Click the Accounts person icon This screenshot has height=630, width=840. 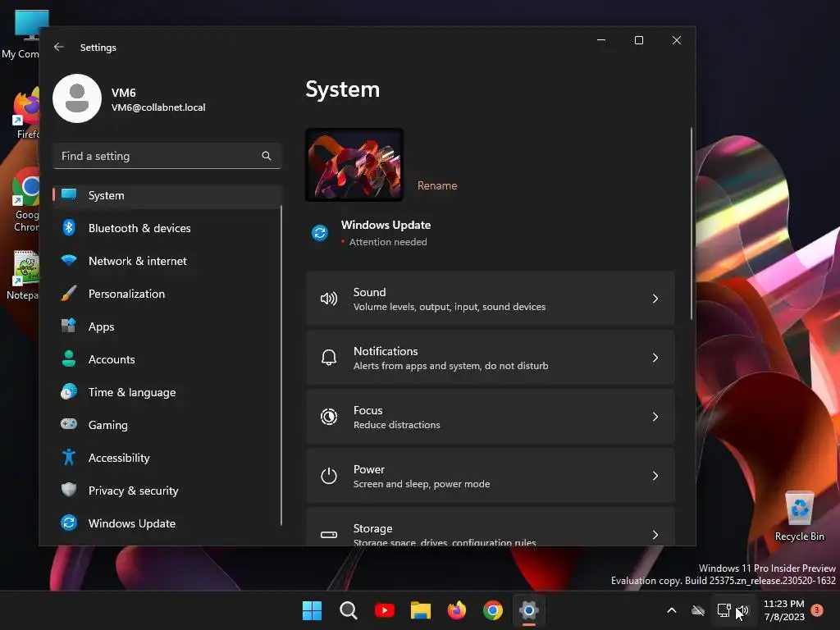click(69, 358)
